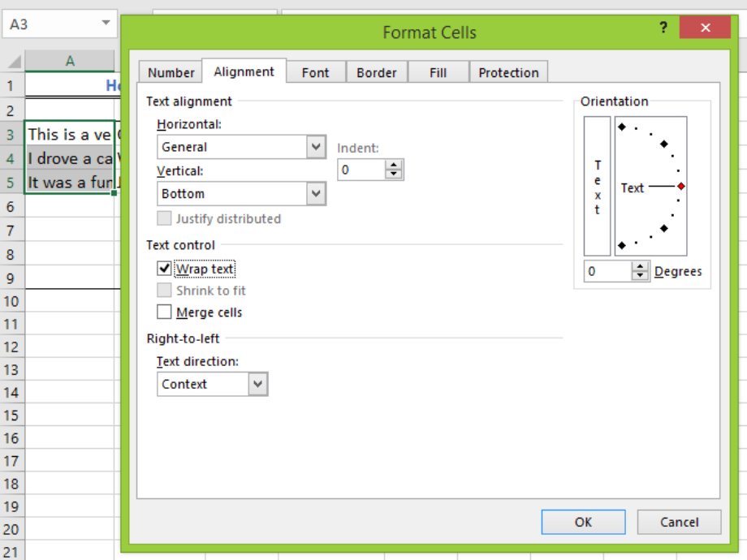Uncheck the Wrap text checkbox

pos(163,269)
